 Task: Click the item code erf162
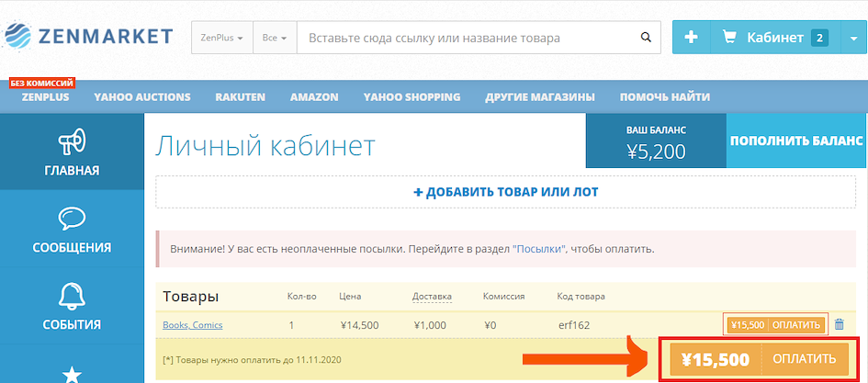pyautogui.click(x=574, y=325)
